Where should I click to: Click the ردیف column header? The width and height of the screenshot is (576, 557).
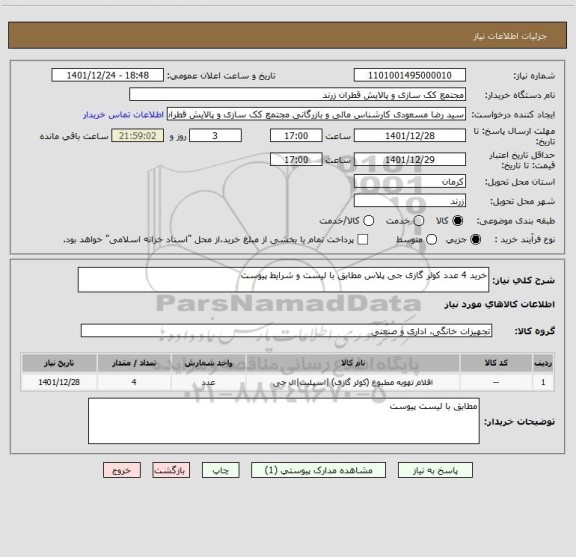click(543, 363)
